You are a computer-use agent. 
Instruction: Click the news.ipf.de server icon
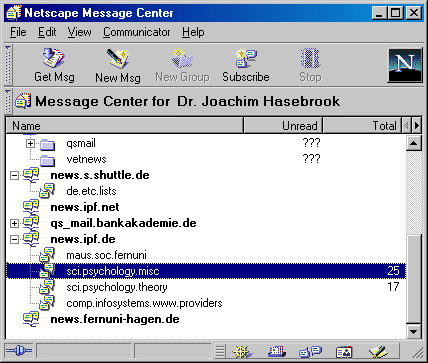click(x=31, y=239)
